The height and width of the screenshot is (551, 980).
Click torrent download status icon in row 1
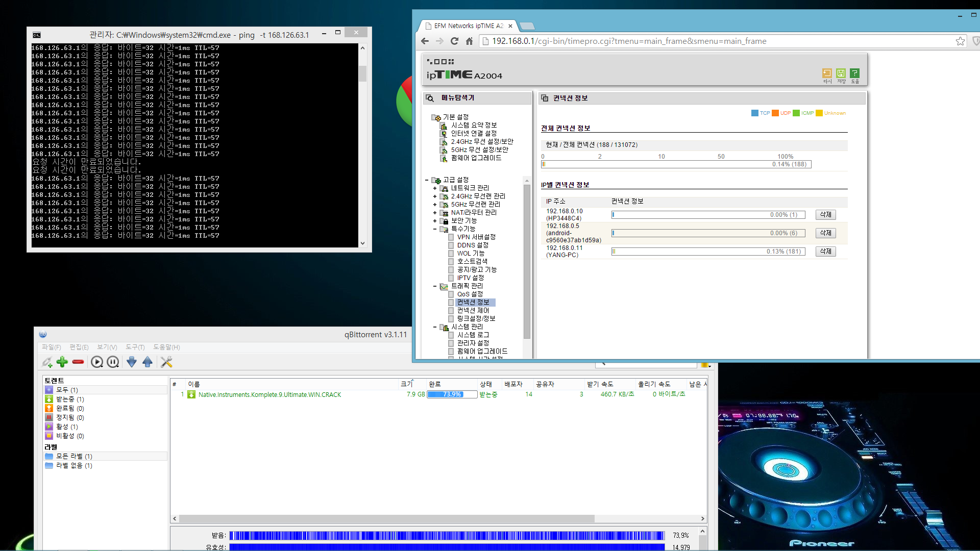pyautogui.click(x=191, y=394)
